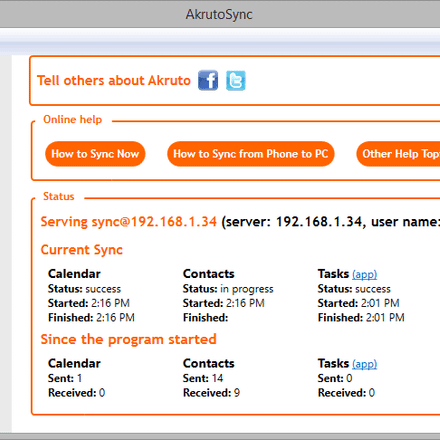Open the How to Sync Now help
Image resolution: width=440 pixels, height=440 pixels.
(x=95, y=154)
